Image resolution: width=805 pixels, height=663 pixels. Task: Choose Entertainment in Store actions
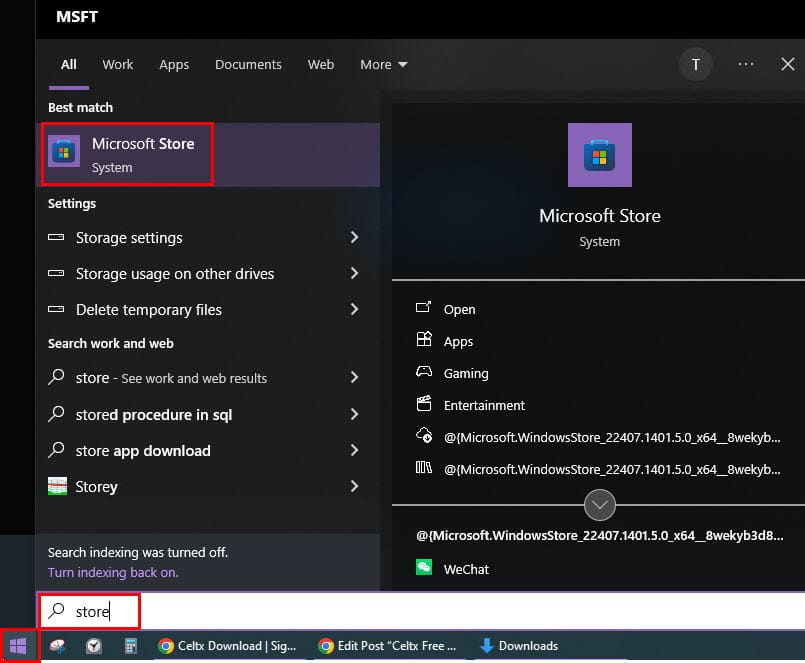click(484, 405)
